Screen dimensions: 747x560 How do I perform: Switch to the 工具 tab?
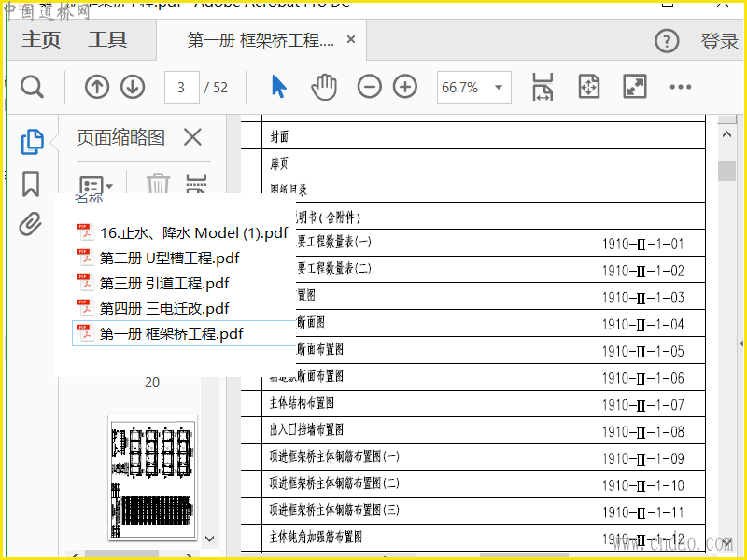(x=107, y=39)
